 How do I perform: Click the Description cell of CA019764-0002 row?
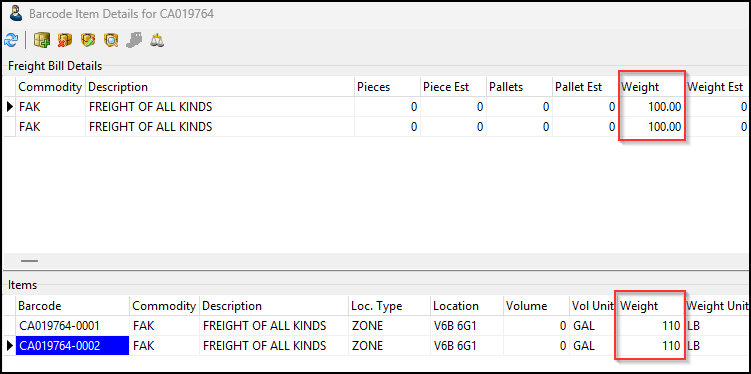[274, 345]
